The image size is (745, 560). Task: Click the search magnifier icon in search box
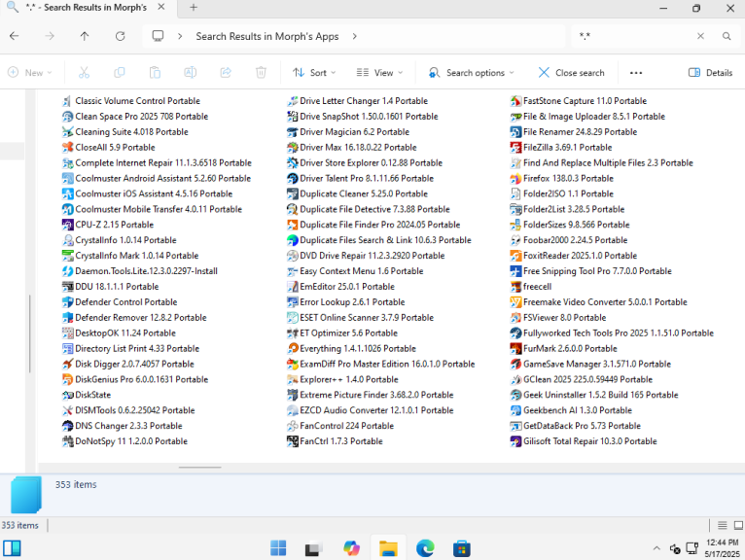pos(727,36)
